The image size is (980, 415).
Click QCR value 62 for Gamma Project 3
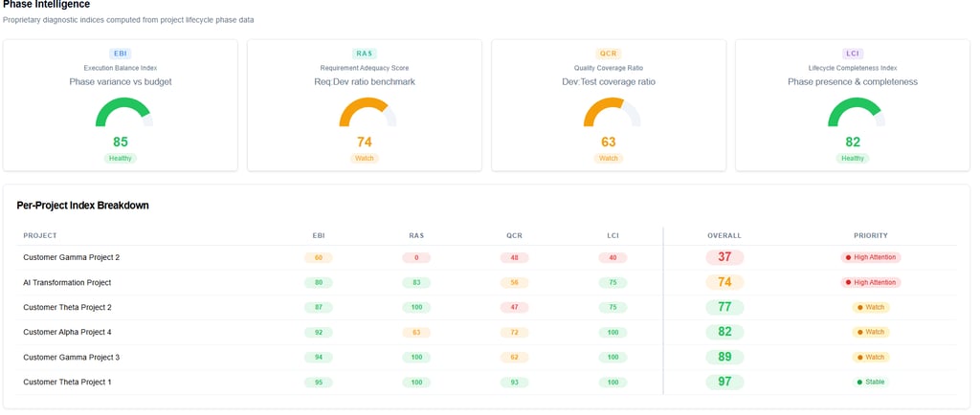click(x=514, y=358)
